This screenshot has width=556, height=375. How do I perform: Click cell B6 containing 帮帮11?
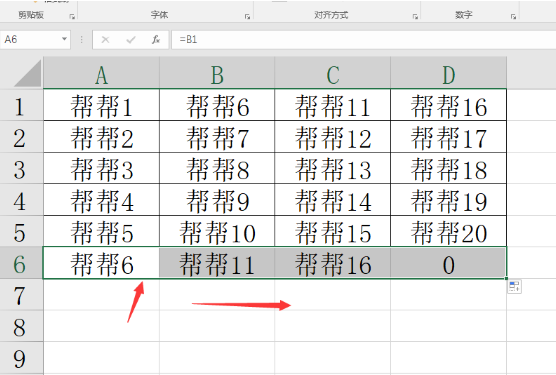[217, 263]
